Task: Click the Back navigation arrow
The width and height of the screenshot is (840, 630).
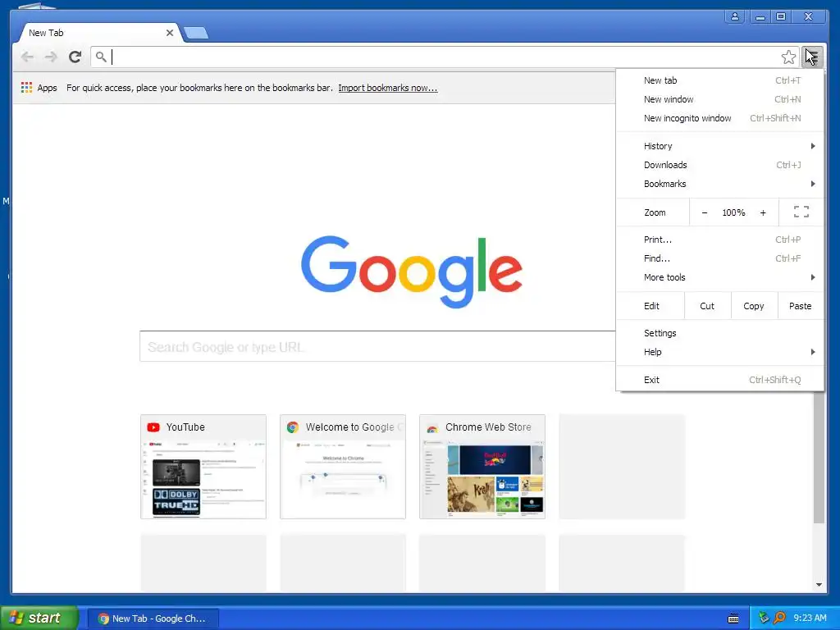Action: tap(27, 57)
